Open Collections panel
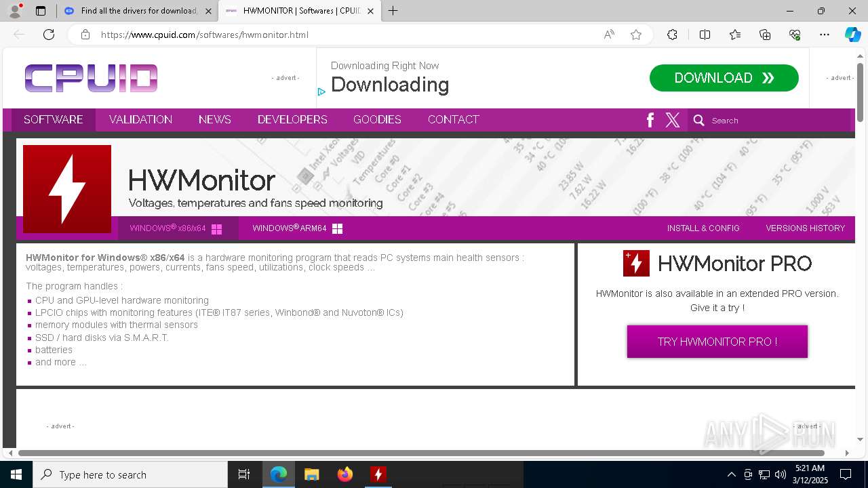The image size is (868, 488). [x=765, y=35]
